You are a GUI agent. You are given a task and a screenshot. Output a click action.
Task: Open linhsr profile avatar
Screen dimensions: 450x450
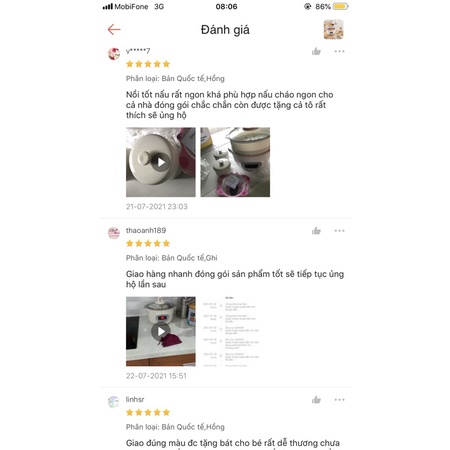114,402
